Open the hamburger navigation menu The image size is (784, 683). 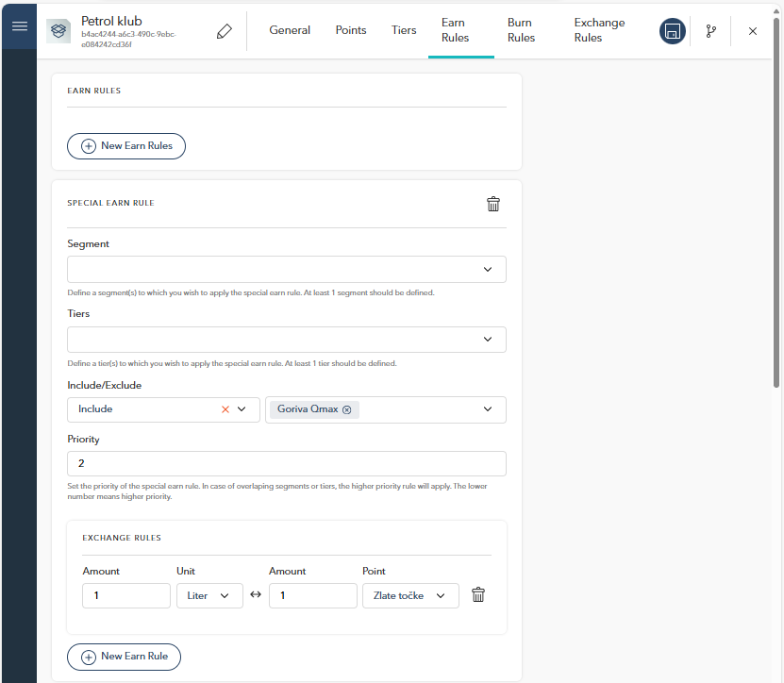coord(20,26)
